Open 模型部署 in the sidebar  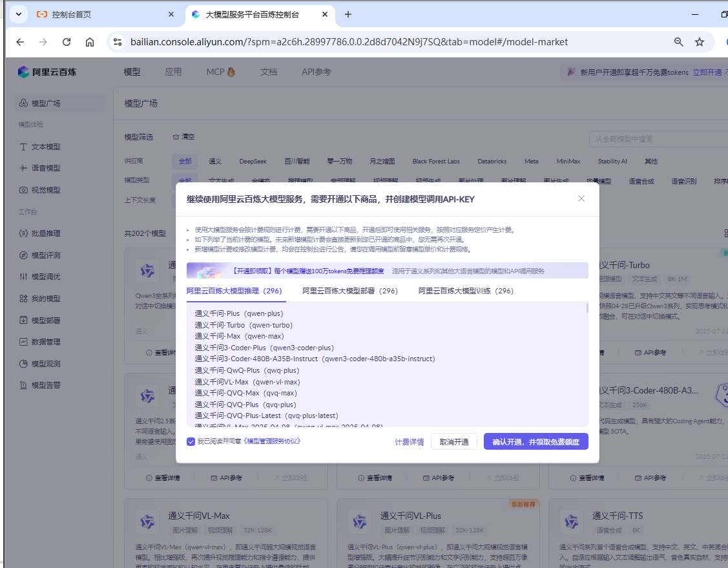point(40,320)
